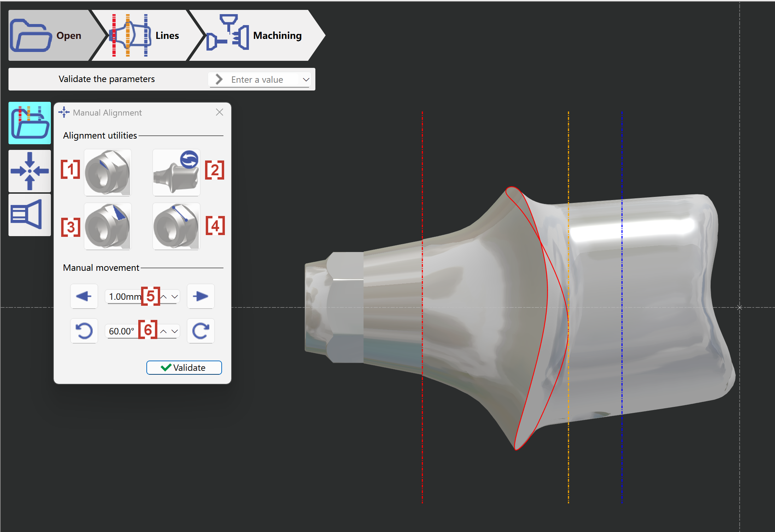This screenshot has width=775, height=532.
Task: Choose alignment utility 1 flat face icon
Action: click(108, 173)
